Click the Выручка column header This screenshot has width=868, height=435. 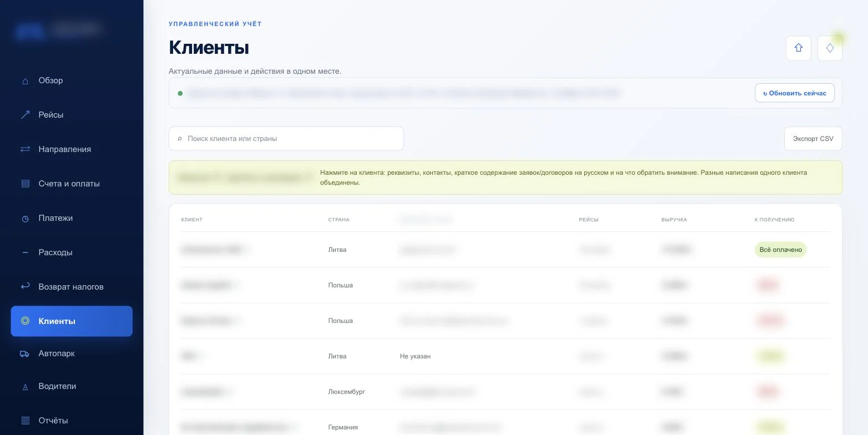click(x=674, y=220)
